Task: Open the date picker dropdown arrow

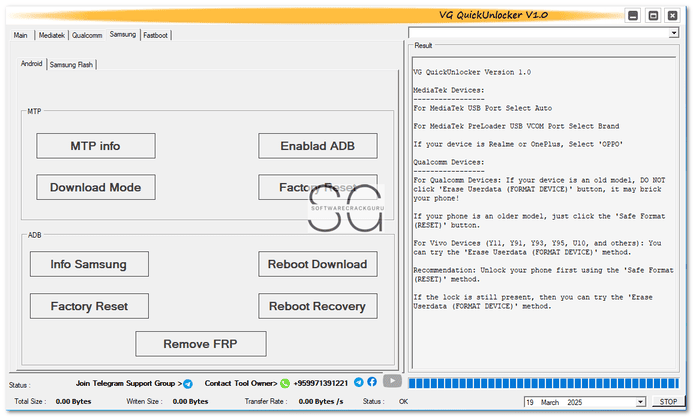Action: coord(640,402)
